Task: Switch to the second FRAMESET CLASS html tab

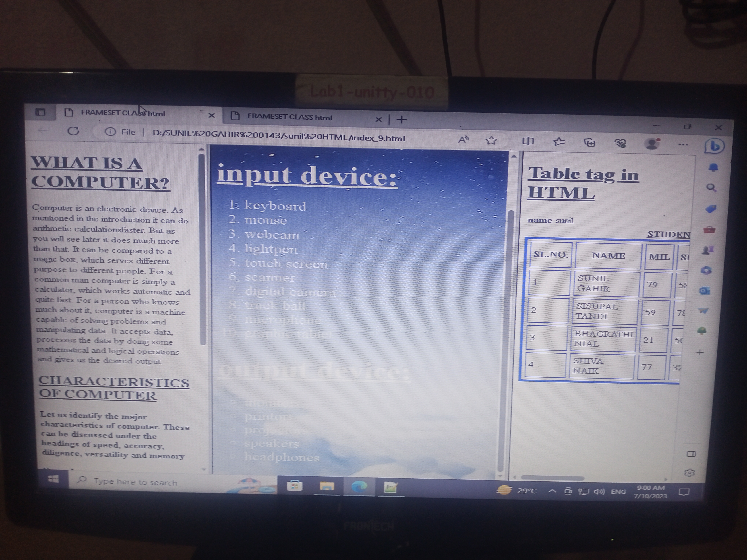Action: point(290,117)
